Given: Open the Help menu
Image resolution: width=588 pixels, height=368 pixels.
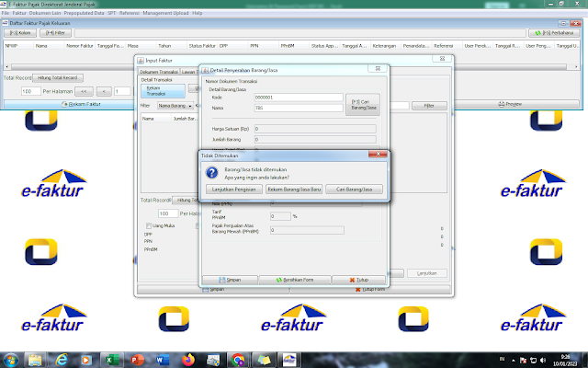Looking at the screenshot, I should click(198, 13).
